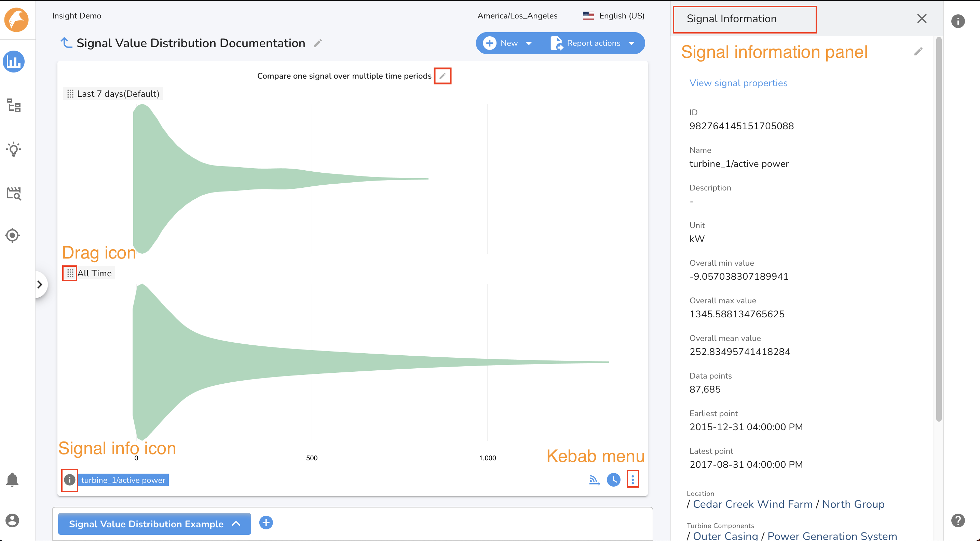980x541 pixels.
Task: Edit the report title with pencil icon
Action: coord(318,43)
